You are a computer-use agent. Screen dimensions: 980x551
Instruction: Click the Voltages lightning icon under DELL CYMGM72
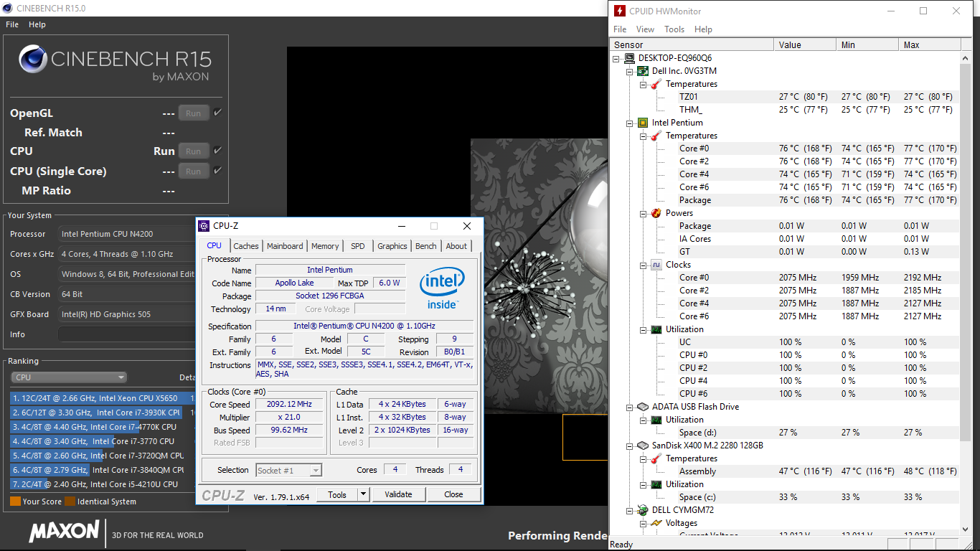pos(656,523)
